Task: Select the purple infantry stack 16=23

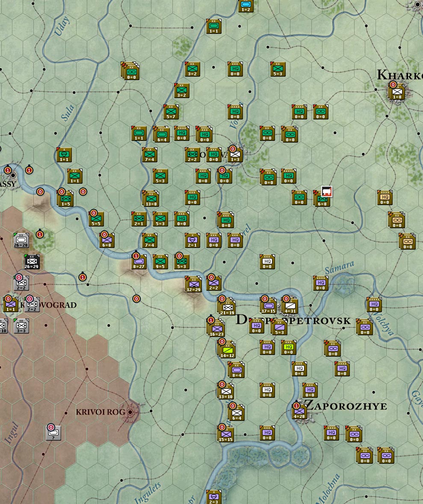Action: (217, 328)
